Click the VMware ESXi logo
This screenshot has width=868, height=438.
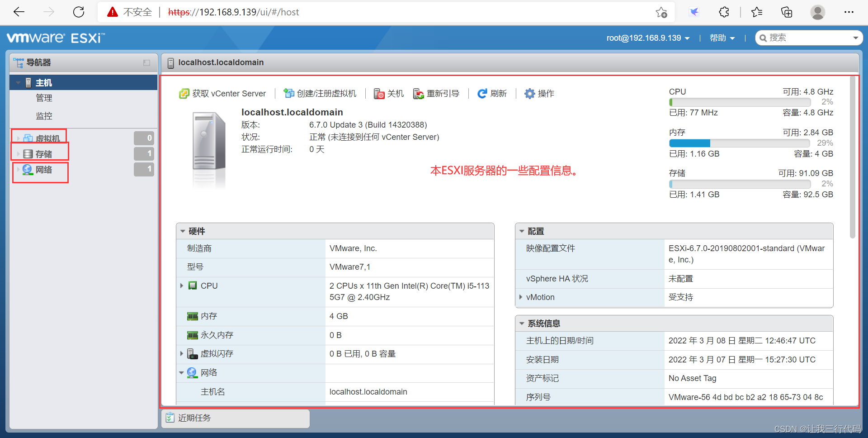tap(56, 38)
